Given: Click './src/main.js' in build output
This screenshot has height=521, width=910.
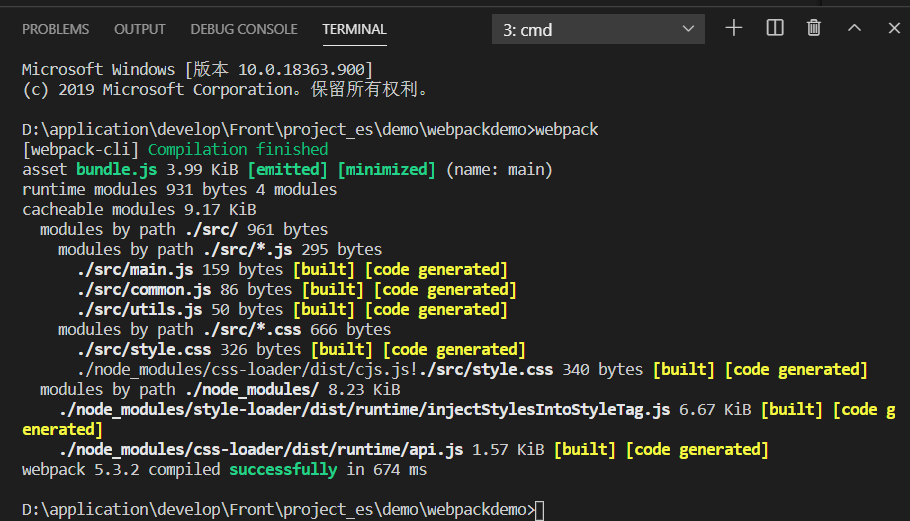Looking at the screenshot, I should [x=135, y=270].
